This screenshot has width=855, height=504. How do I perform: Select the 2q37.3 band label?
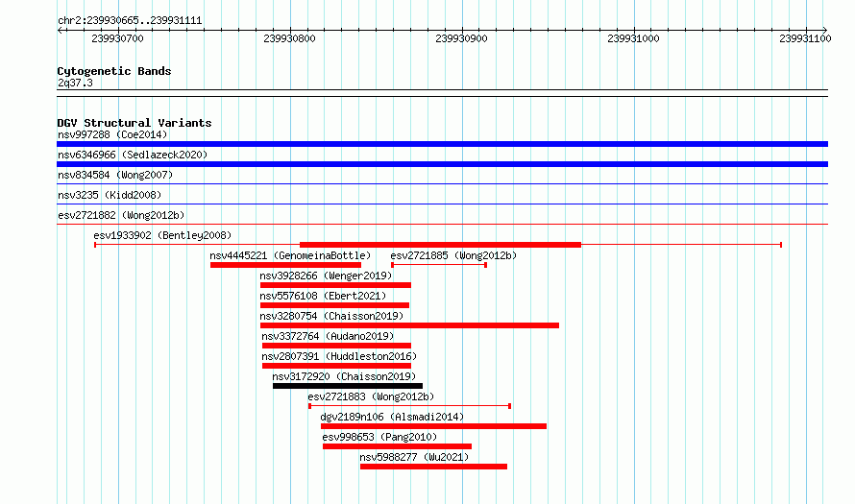(x=75, y=83)
